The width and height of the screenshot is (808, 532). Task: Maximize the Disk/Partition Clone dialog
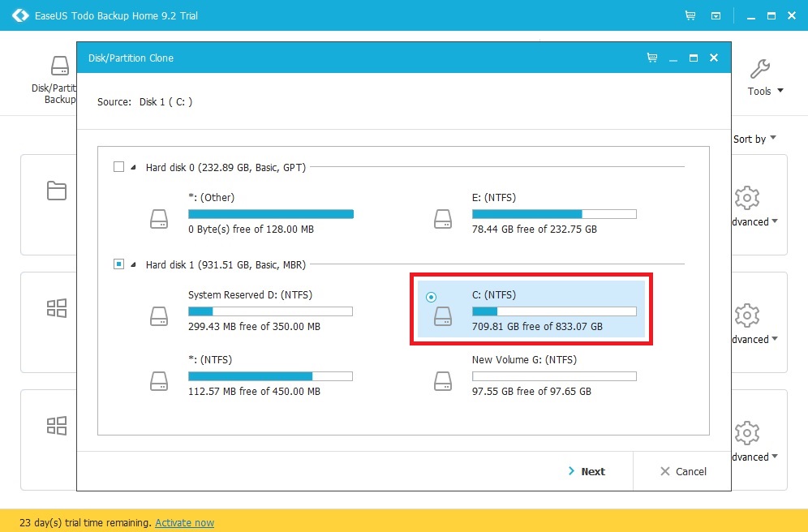[x=694, y=58]
